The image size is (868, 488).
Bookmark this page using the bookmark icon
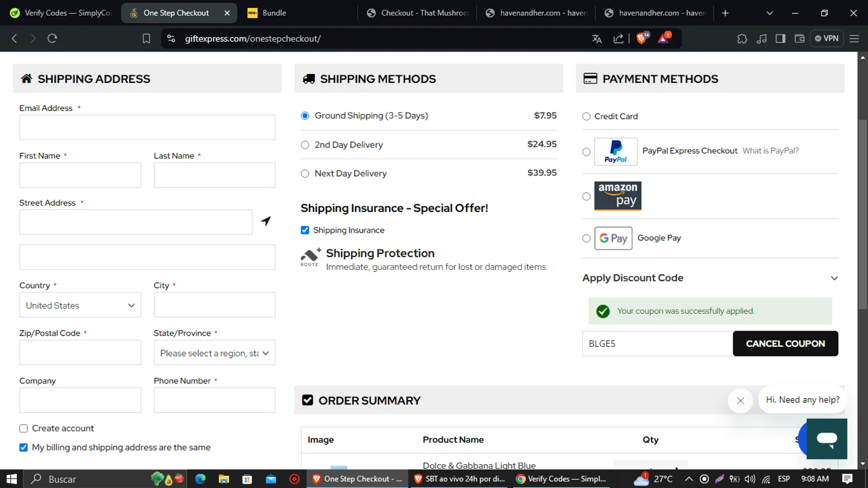click(146, 38)
